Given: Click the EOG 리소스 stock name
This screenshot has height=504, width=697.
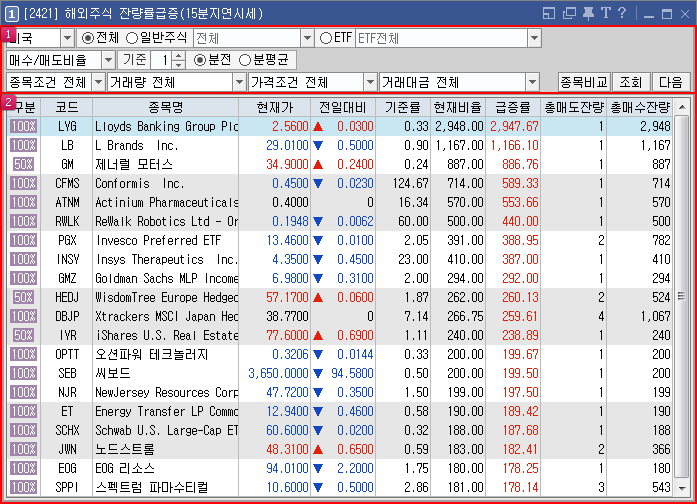Looking at the screenshot, I should coord(124,469).
